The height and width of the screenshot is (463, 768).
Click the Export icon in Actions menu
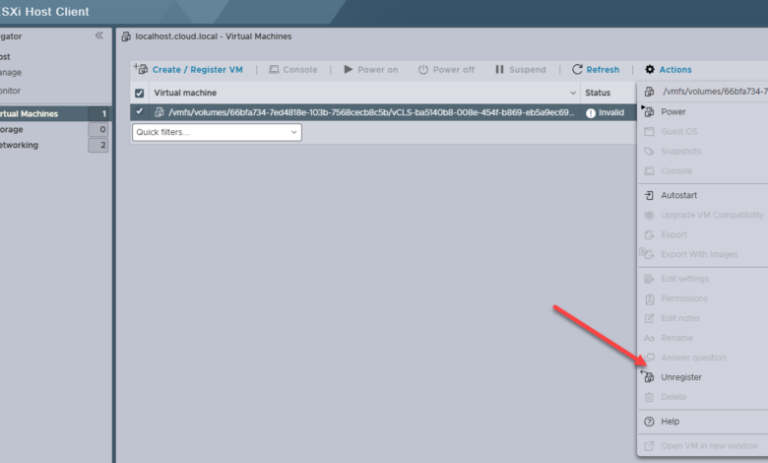click(649, 235)
